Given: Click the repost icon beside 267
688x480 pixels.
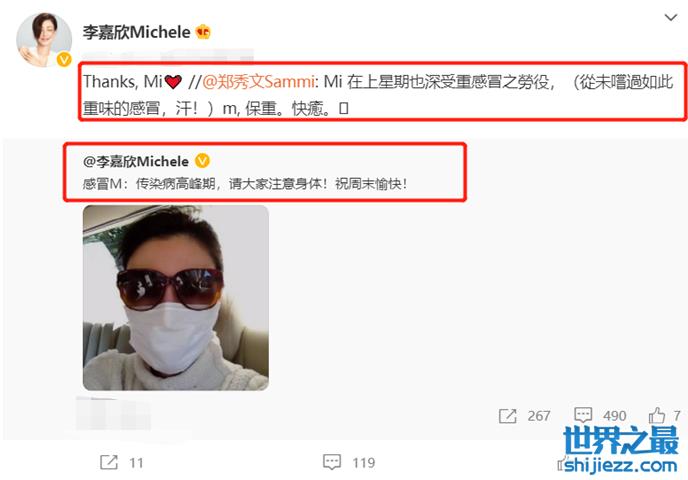Looking at the screenshot, I should pos(507,416).
